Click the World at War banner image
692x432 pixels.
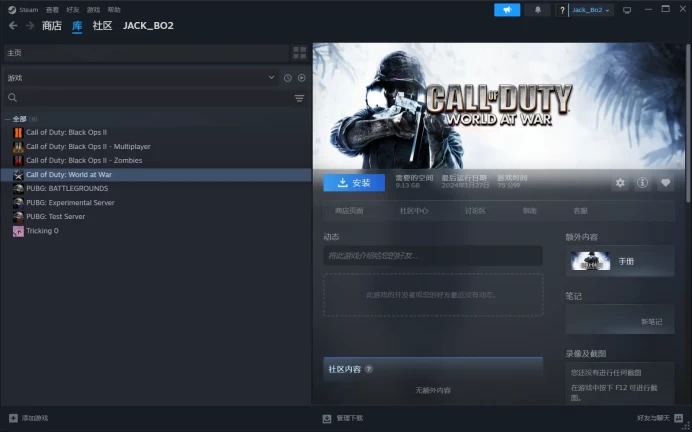click(499, 106)
